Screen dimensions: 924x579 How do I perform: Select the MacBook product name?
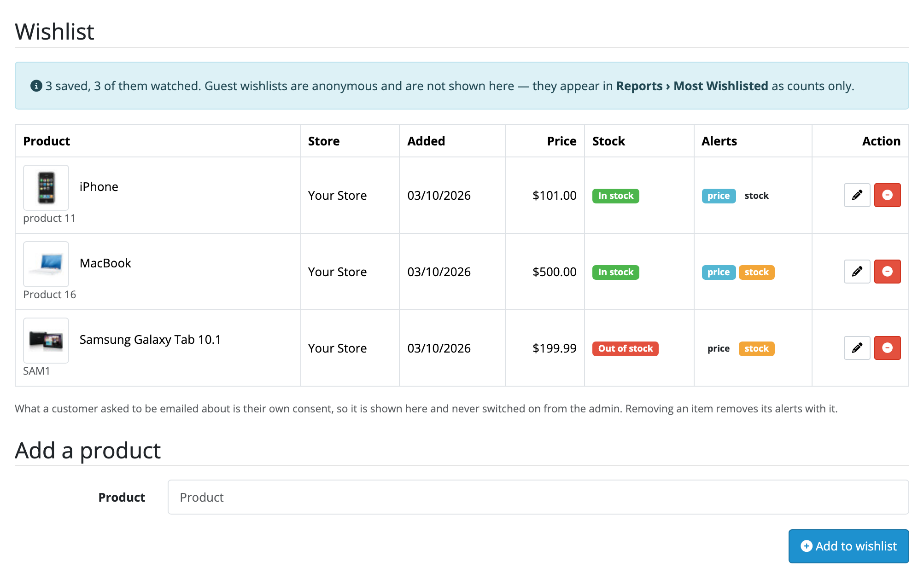tap(105, 263)
